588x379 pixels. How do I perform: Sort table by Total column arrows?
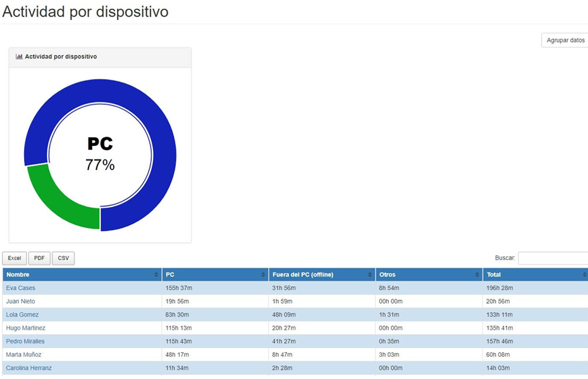coord(584,275)
